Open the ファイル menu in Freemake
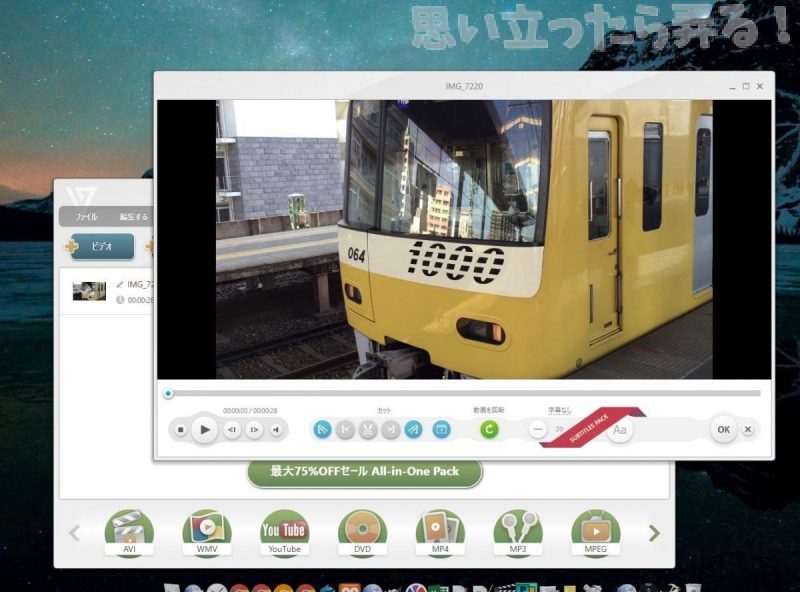The image size is (800, 592). coord(86,217)
